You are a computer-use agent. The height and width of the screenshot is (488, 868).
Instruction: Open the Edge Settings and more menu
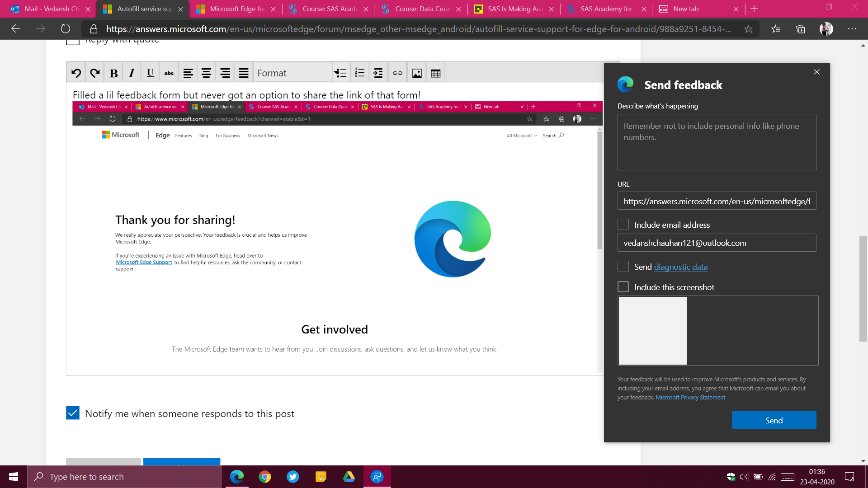coord(852,29)
